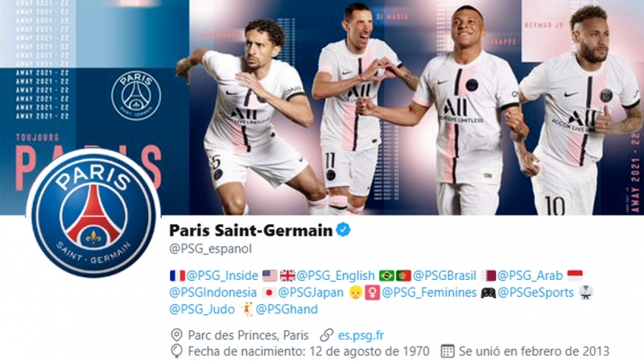Open the @PSG_Inside account link
644x362 pixels.
(222, 275)
